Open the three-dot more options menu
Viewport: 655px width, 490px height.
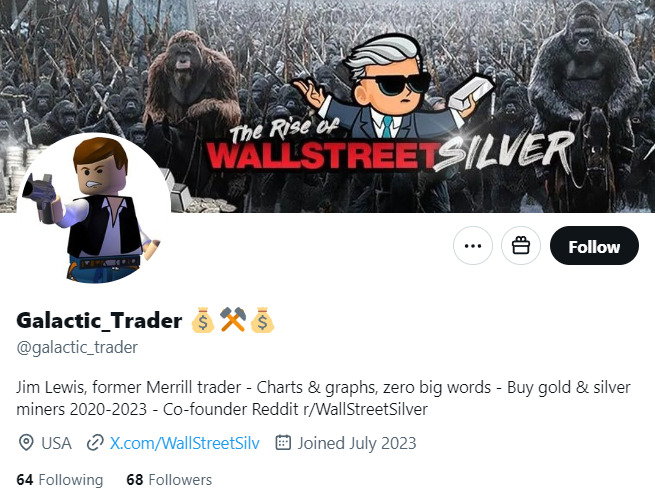[x=472, y=246]
